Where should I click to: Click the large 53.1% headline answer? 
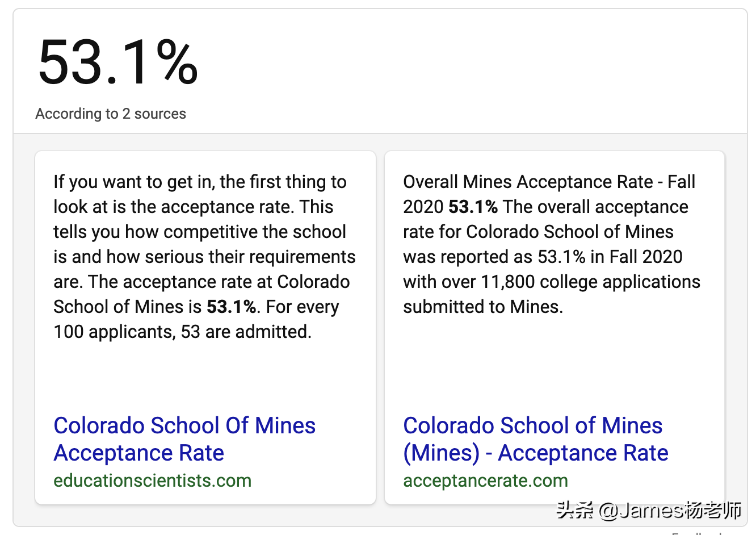pos(118,62)
